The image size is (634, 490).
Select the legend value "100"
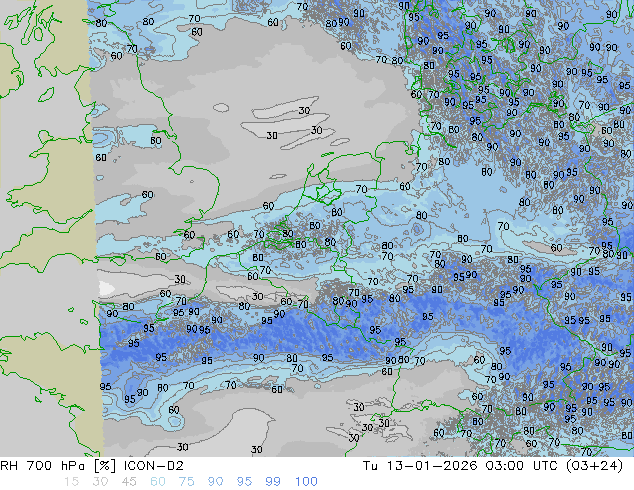(x=306, y=482)
